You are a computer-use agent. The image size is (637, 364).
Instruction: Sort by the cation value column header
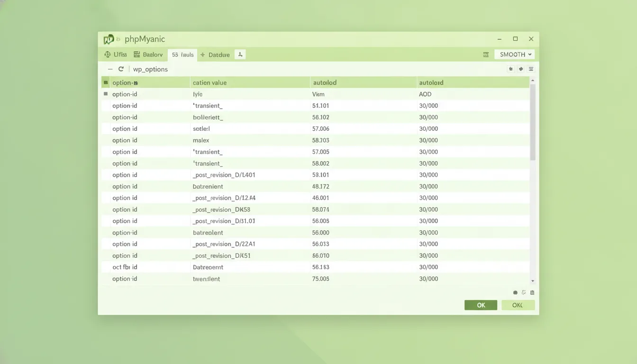pos(209,82)
